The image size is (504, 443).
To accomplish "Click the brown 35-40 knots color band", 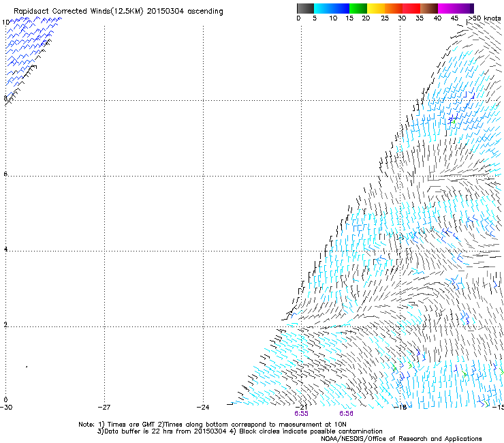I will 429,8.
